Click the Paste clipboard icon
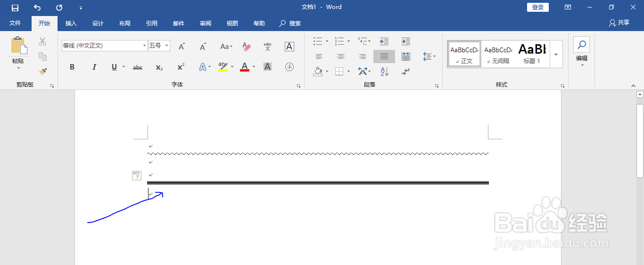Screen dimensions: 644x265 point(18,46)
